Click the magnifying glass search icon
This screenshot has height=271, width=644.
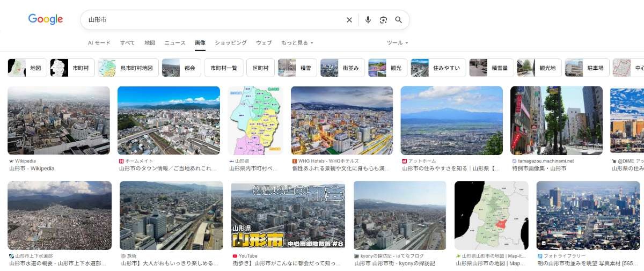399,20
